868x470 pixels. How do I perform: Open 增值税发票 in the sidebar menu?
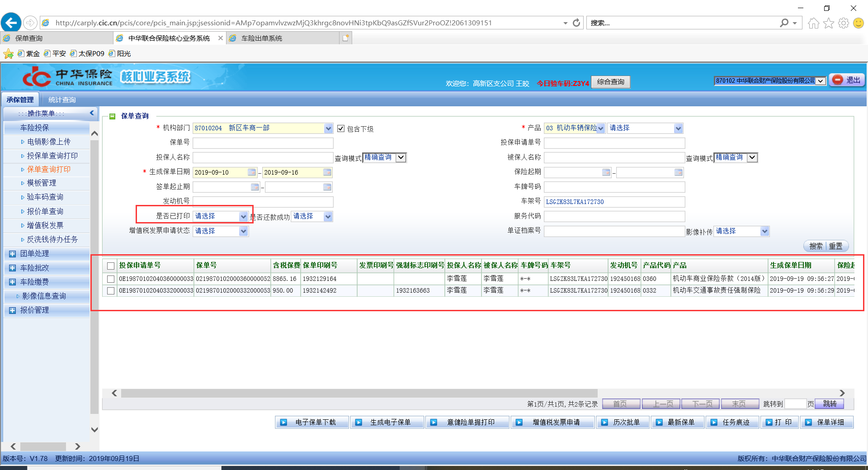tap(45, 225)
